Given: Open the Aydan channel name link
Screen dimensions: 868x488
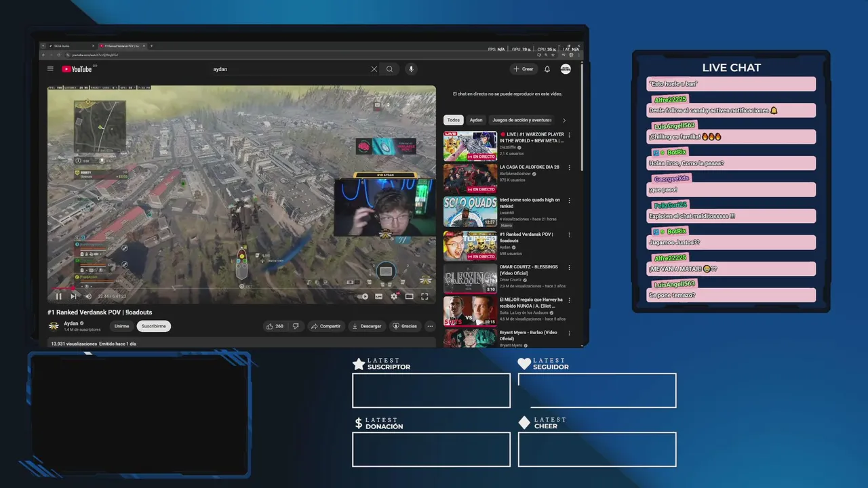Looking at the screenshot, I should (71, 323).
